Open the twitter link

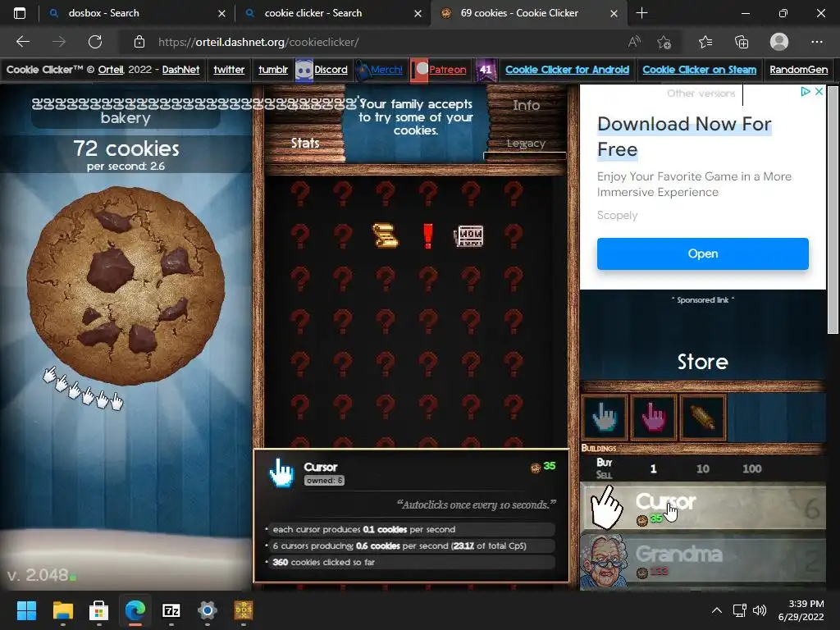coord(229,70)
